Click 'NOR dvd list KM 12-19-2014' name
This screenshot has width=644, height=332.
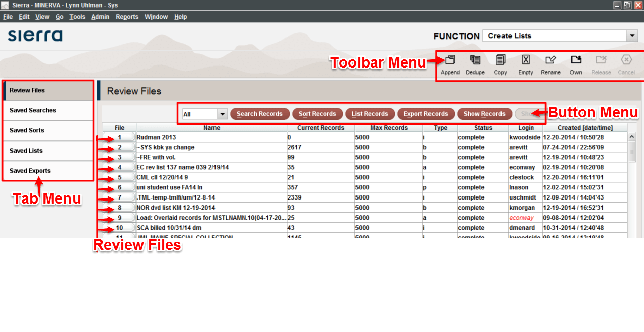pyautogui.click(x=176, y=208)
